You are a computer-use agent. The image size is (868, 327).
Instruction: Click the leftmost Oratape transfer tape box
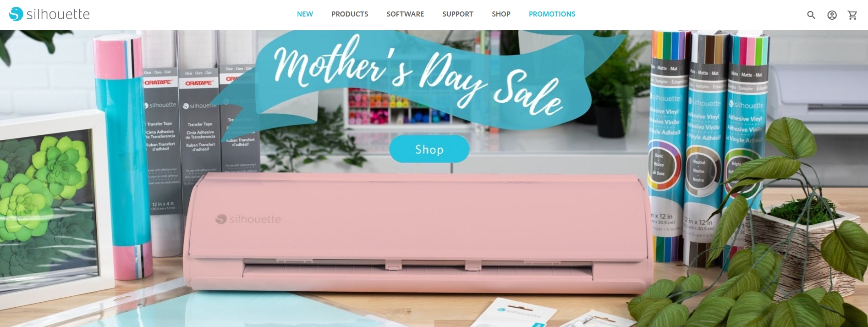(160, 142)
